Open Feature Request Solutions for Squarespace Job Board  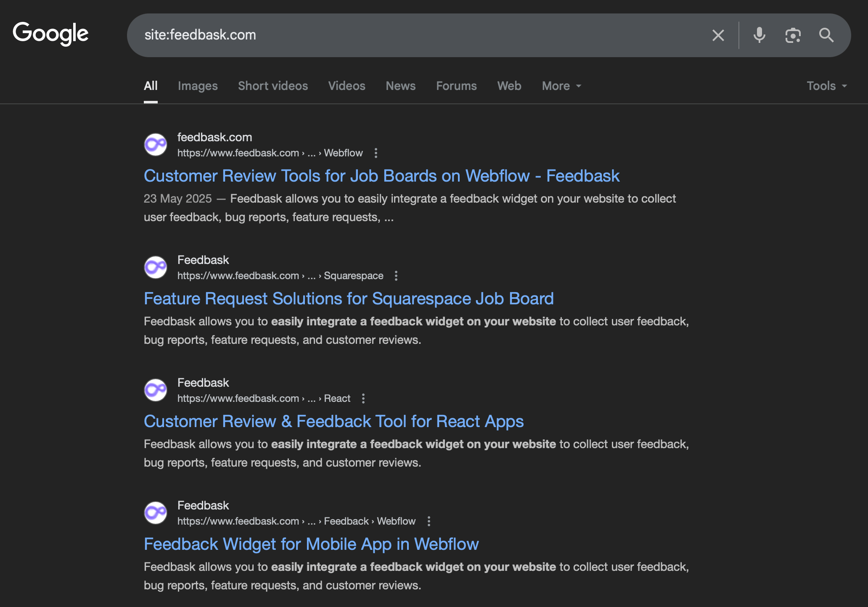[x=349, y=298]
